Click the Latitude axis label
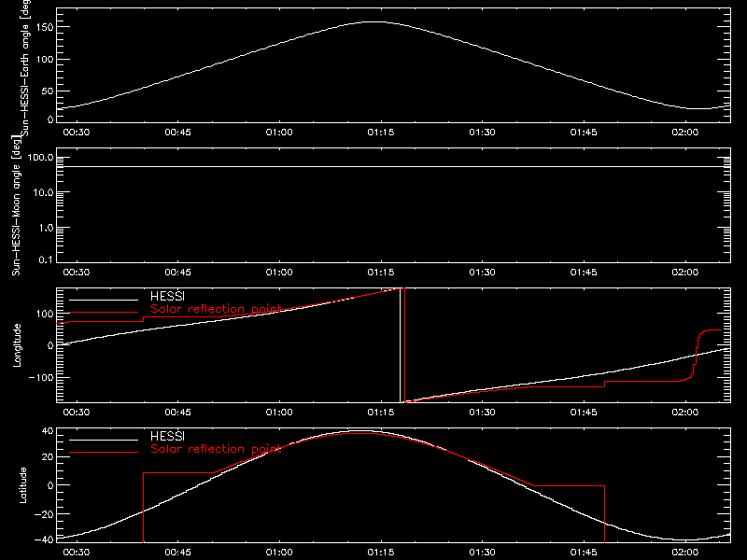 [x=22, y=484]
